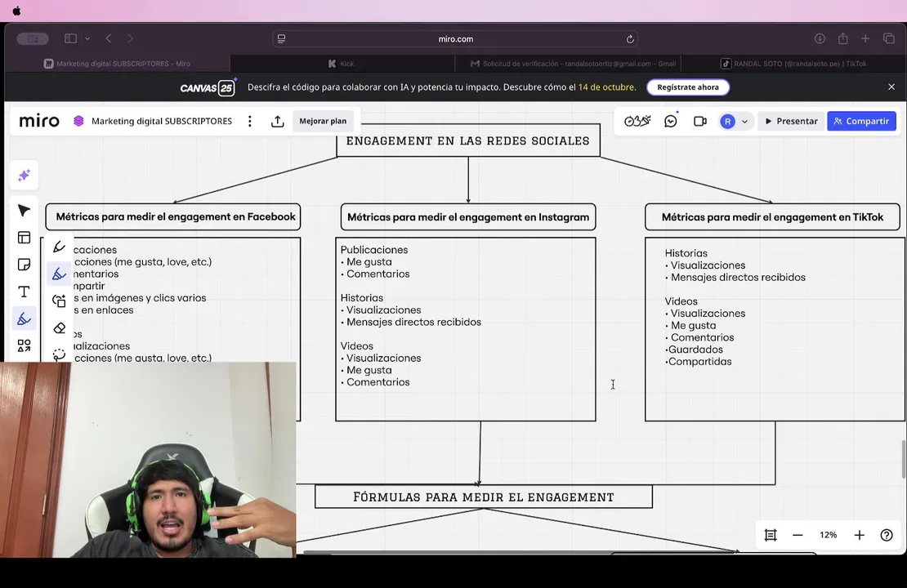Switch to the RANDAL SOTO TikTok tab
This screenshot has width=907, height=588.
[x=793, y=64]
